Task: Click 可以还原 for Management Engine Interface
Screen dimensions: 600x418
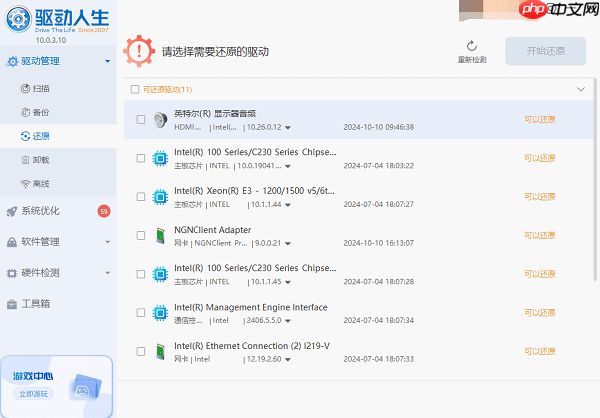Action: click(x=540, y=313)
